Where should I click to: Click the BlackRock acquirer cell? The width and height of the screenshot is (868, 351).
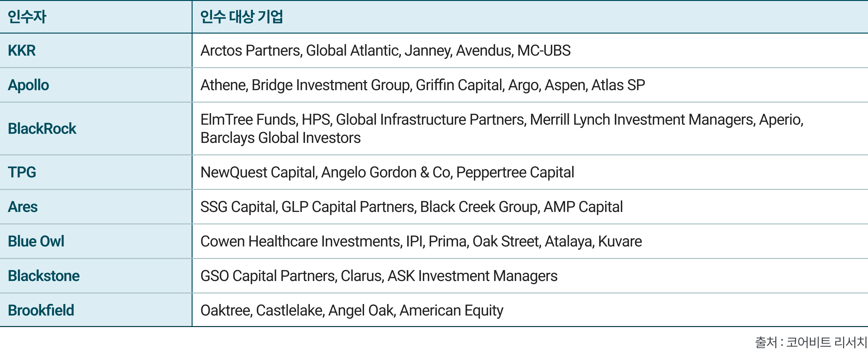point(42,129)
